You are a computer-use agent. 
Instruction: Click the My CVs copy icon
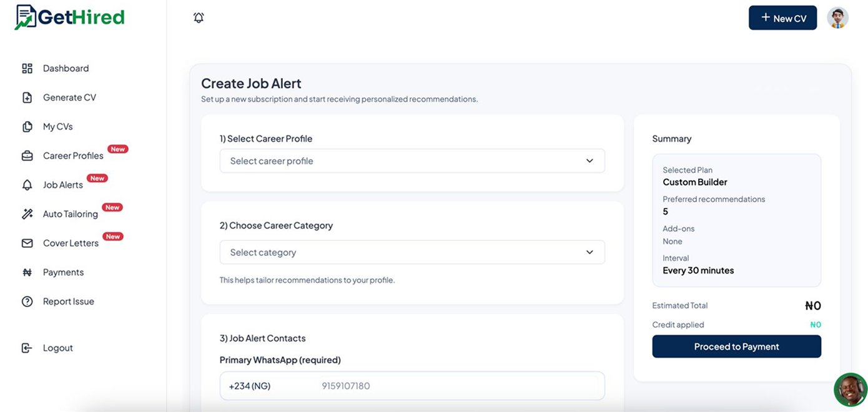[27, 126]
